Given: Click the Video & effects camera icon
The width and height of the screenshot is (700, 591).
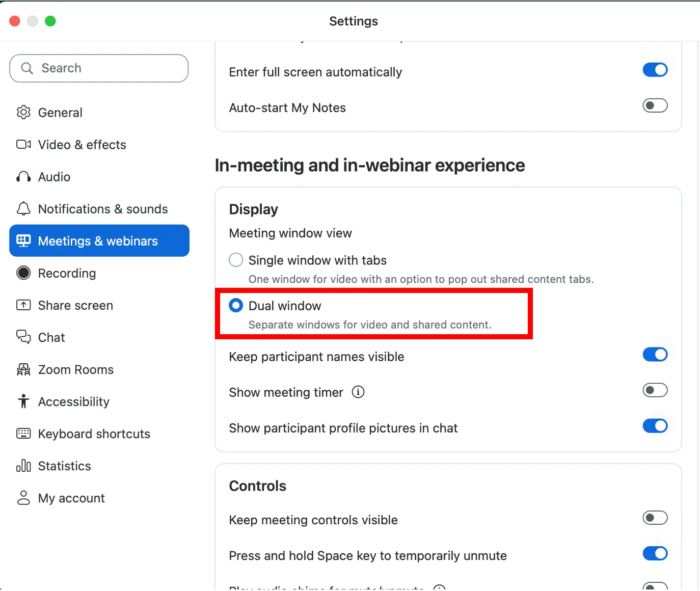Looking at the screenshot, I should pyautogui.click(x=23, y=144).
